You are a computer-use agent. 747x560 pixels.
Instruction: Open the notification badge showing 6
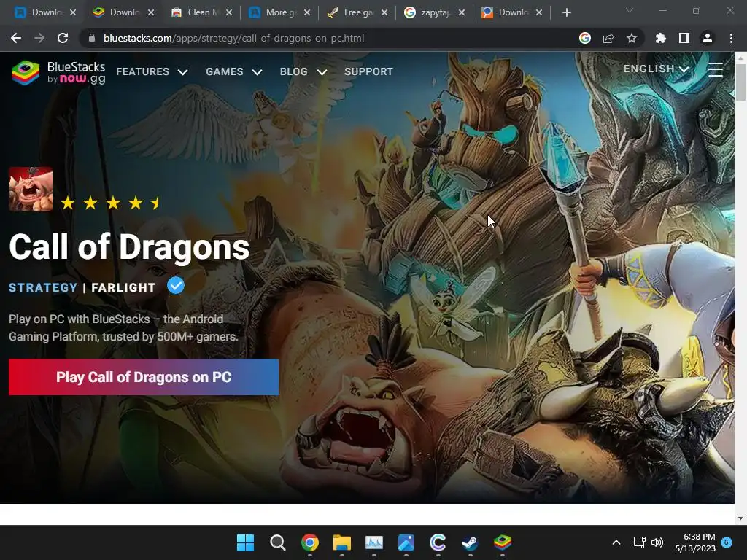click(x=727, y=542)
